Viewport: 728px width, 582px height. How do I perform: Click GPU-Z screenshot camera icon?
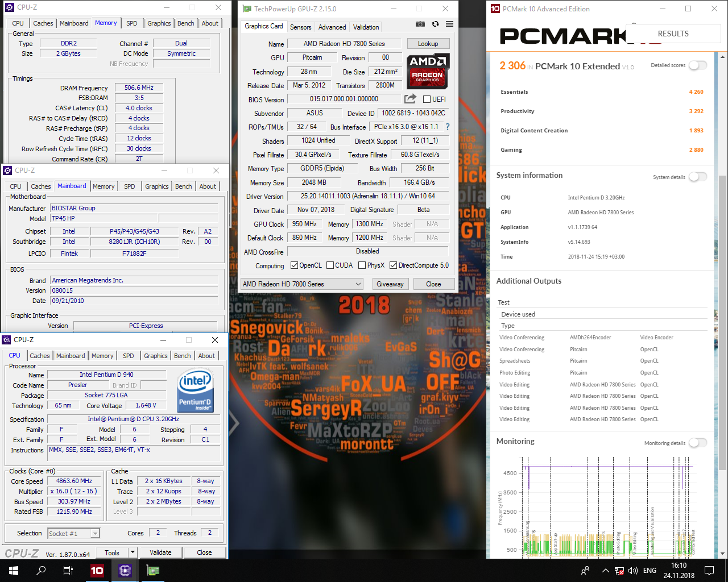point(420,24)
